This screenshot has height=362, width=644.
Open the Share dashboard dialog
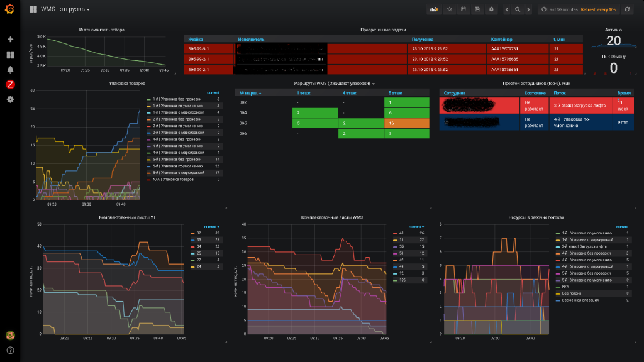[464, 9]
